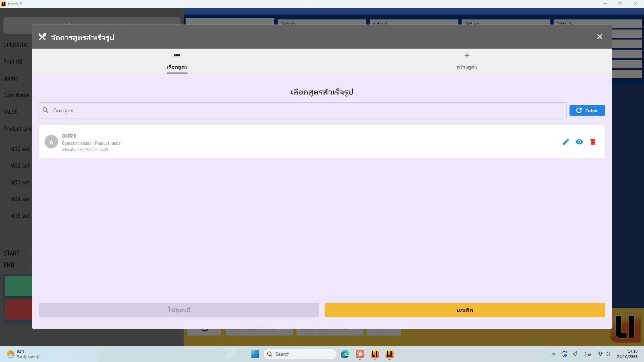The image size is (644, 362).
Task: Open the weather widget on the taskbar
Action: (x=23, y=354)
